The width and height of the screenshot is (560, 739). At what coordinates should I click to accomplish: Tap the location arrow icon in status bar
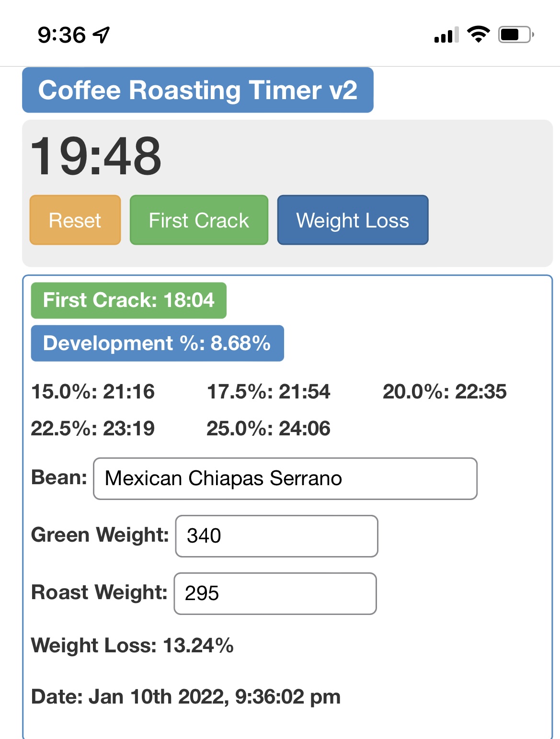[102, 35]
